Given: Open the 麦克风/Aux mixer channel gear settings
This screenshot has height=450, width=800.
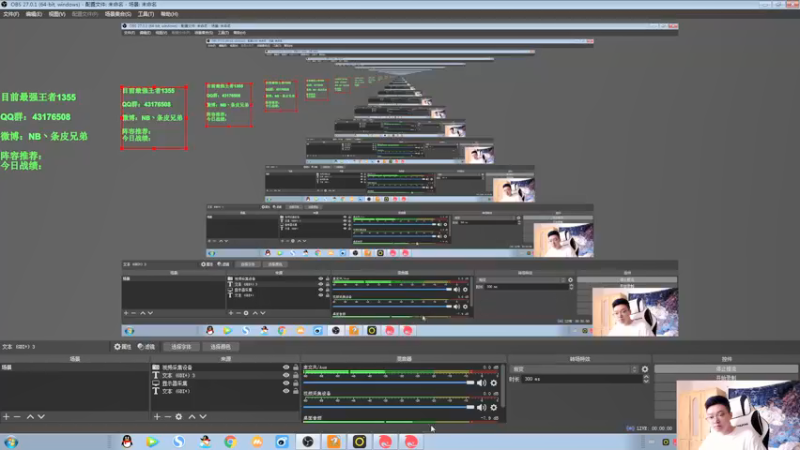Looking at the screenshot, I should pyautogui.click(x=493, y=383).
